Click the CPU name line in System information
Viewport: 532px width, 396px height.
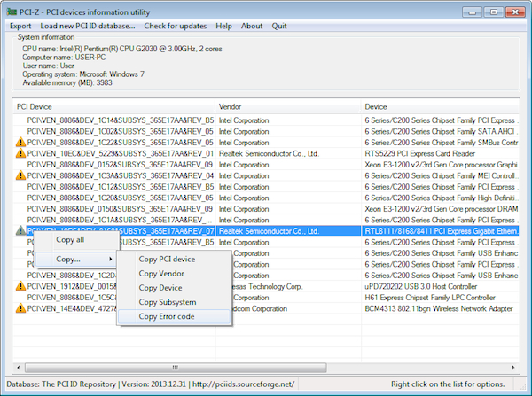coord(122,49)
